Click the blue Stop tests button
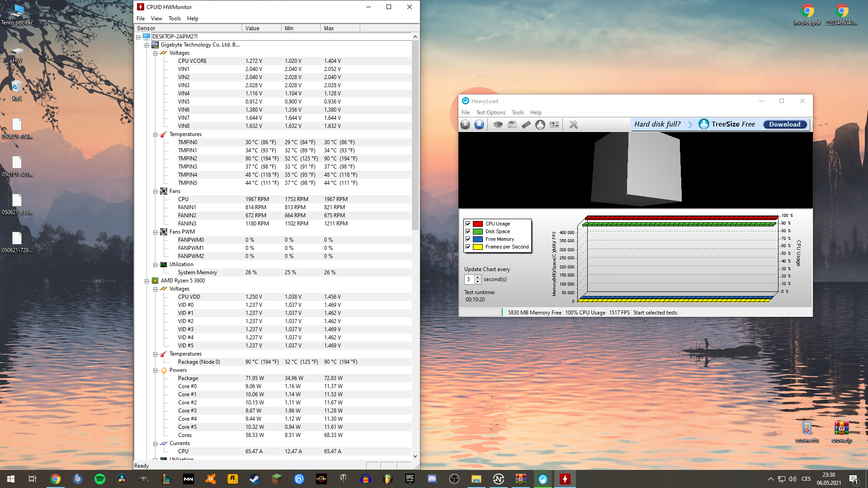 tap(479, 125)
